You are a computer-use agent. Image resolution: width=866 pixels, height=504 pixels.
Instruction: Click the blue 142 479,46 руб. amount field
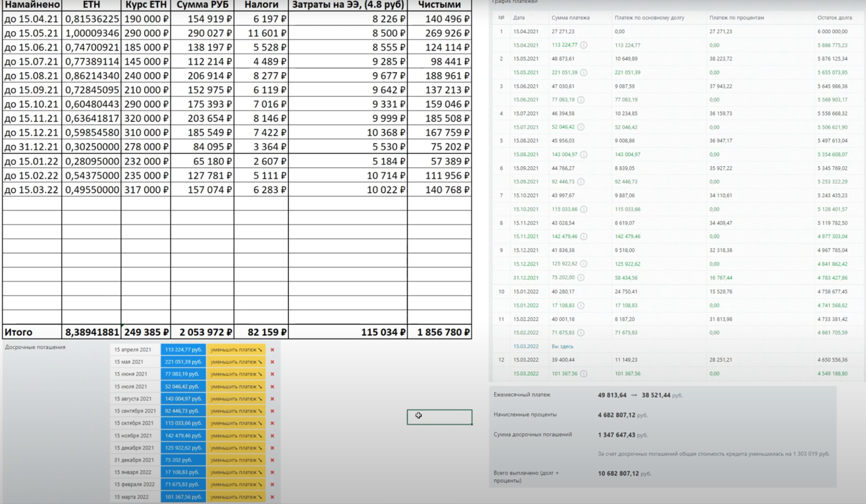tap(183, 436)
